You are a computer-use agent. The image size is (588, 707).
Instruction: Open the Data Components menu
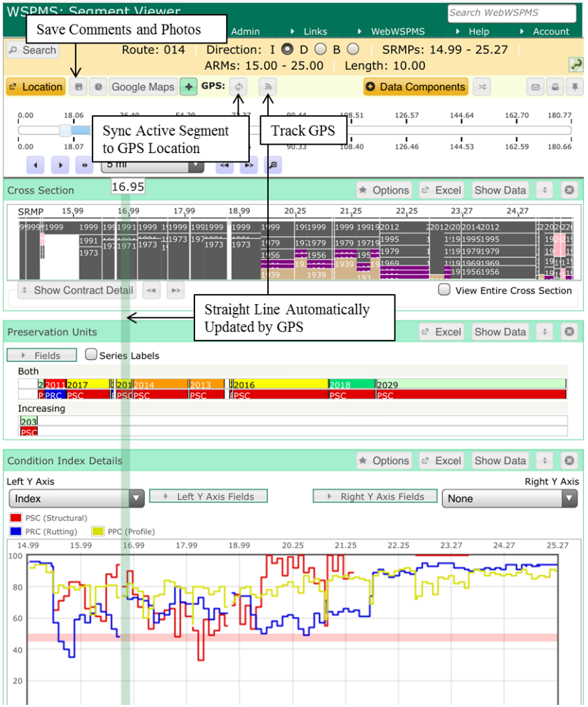(416, 87)
